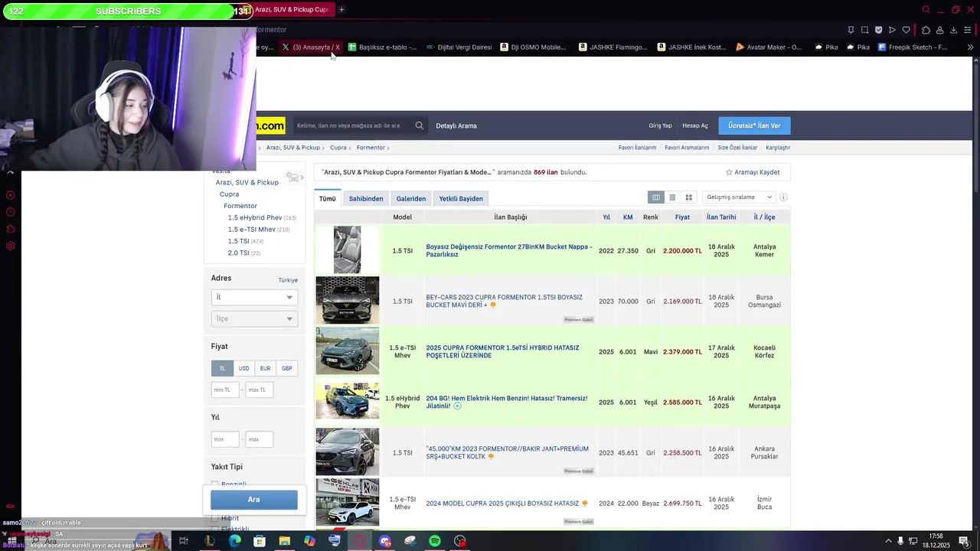Click the pin icon in address bar
This screenshot has width=980, height=551.
(x=851, y=30)
